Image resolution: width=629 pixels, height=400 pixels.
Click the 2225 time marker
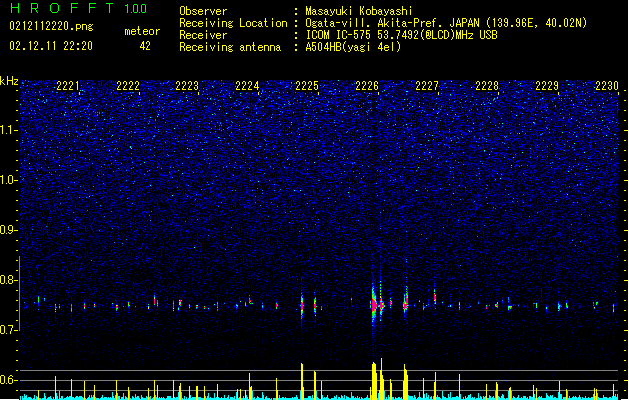(307, 85)
